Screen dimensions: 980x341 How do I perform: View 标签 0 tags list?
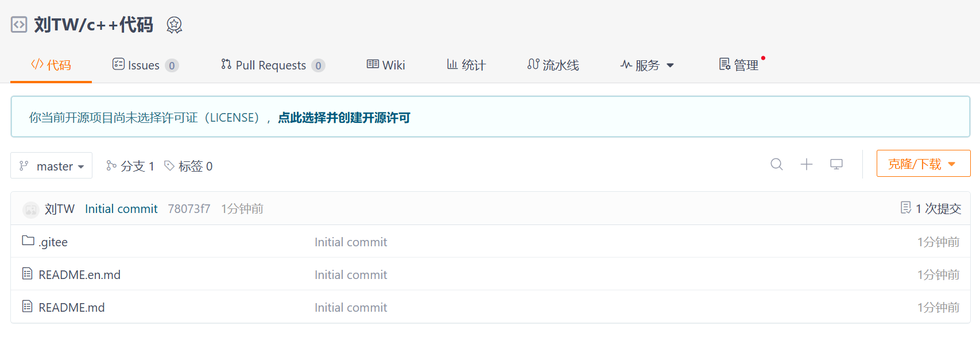point(188,166)
